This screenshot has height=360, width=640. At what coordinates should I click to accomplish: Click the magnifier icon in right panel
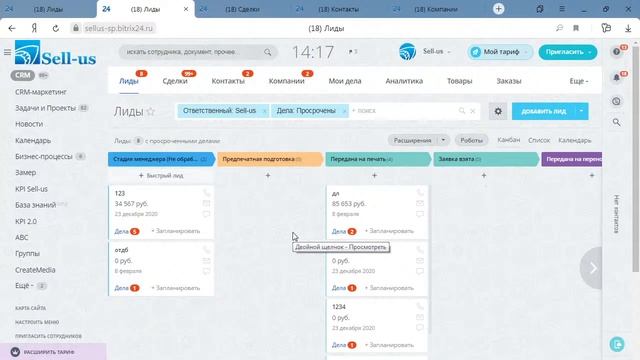coord(617,122)
